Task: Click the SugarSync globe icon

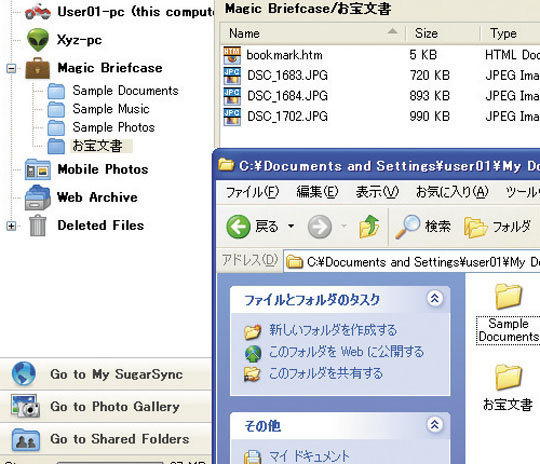Action: point(23,373)
